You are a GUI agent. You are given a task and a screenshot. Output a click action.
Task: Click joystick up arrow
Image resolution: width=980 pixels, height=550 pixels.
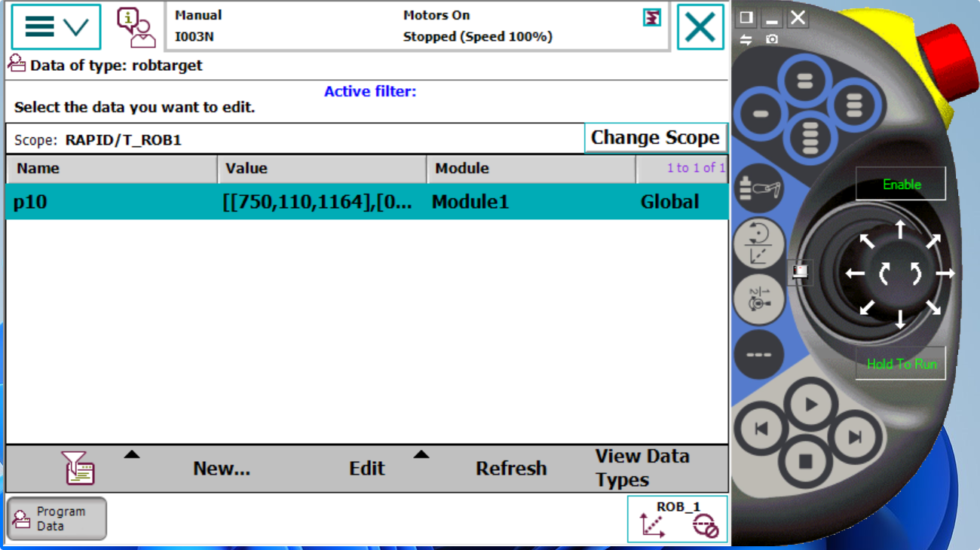tap(900, 229)
